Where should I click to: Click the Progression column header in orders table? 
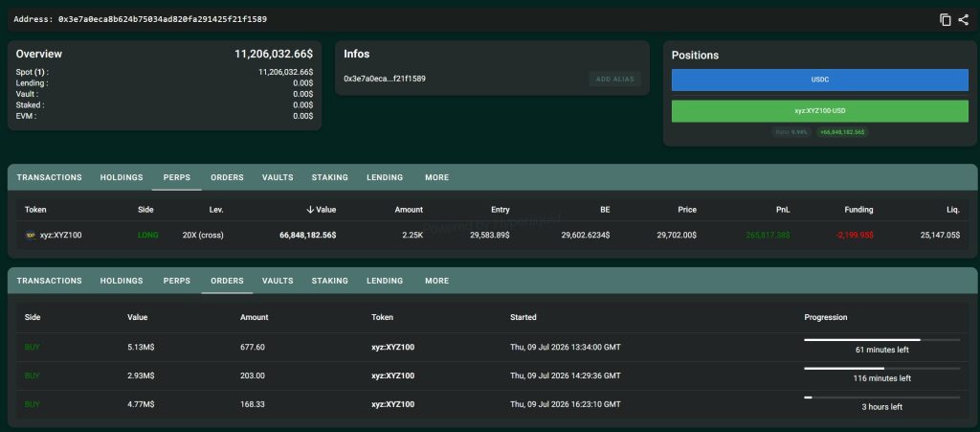click(826, 317)
